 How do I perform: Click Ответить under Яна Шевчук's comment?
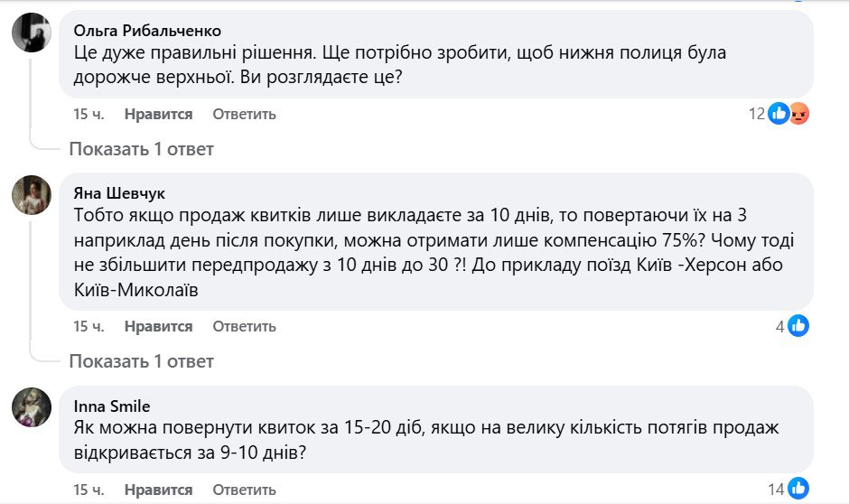click(x=244, y=327)
